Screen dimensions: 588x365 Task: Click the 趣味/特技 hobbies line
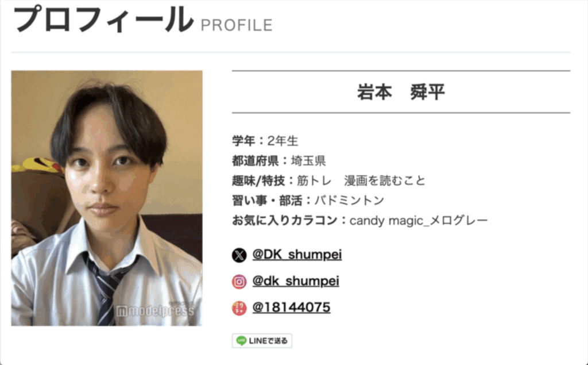pos(329,180)
